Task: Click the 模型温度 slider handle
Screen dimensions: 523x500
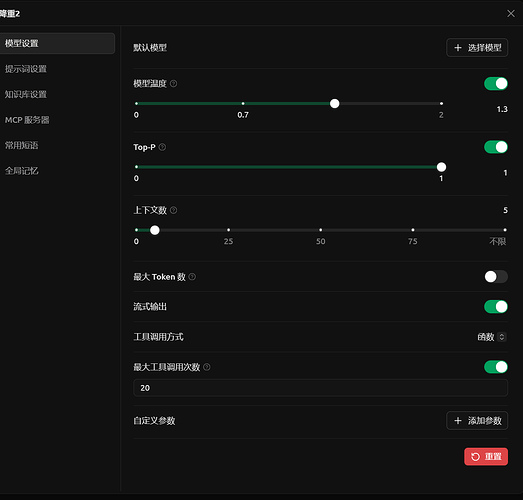Action: [x=335, y=103]
